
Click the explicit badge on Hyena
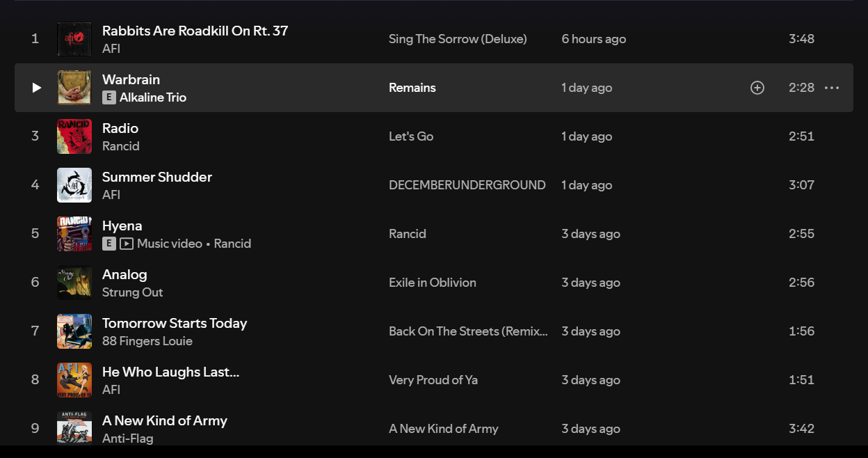(x=108, y=244)
